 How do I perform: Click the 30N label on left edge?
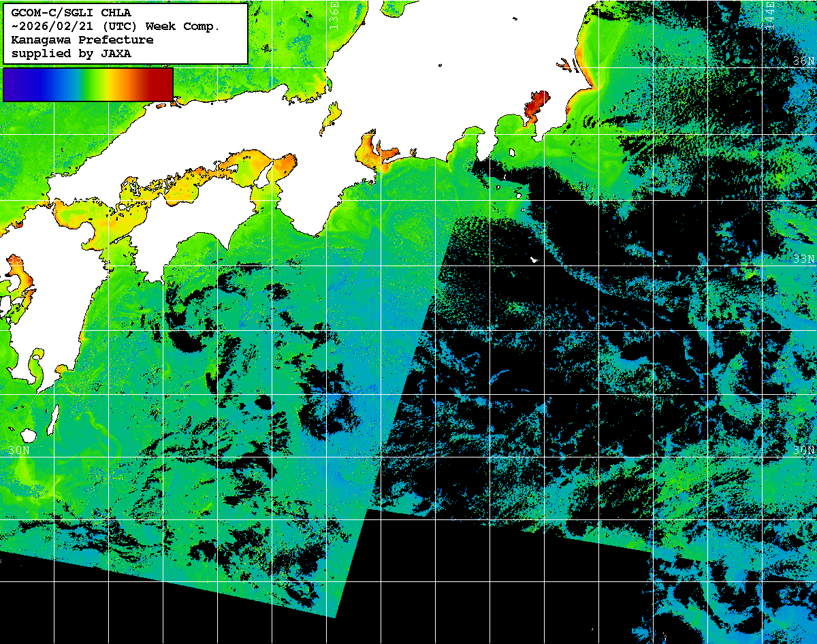point(19,451)
